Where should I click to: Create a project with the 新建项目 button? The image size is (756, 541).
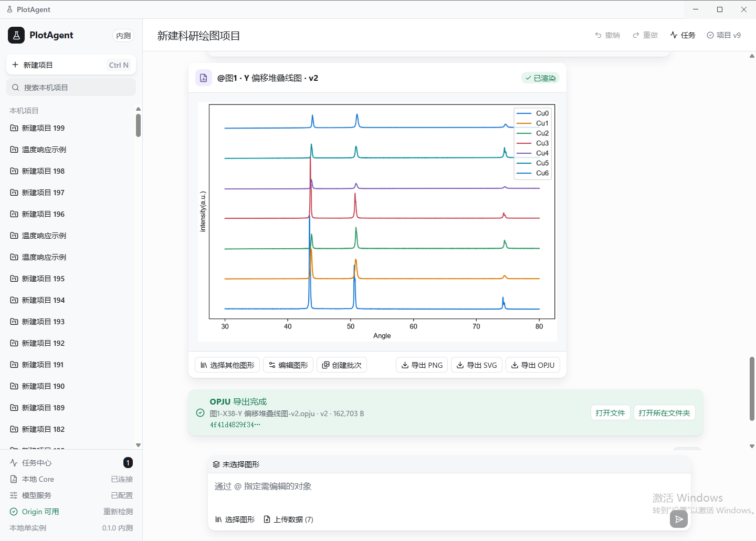[x=71, y=65]
